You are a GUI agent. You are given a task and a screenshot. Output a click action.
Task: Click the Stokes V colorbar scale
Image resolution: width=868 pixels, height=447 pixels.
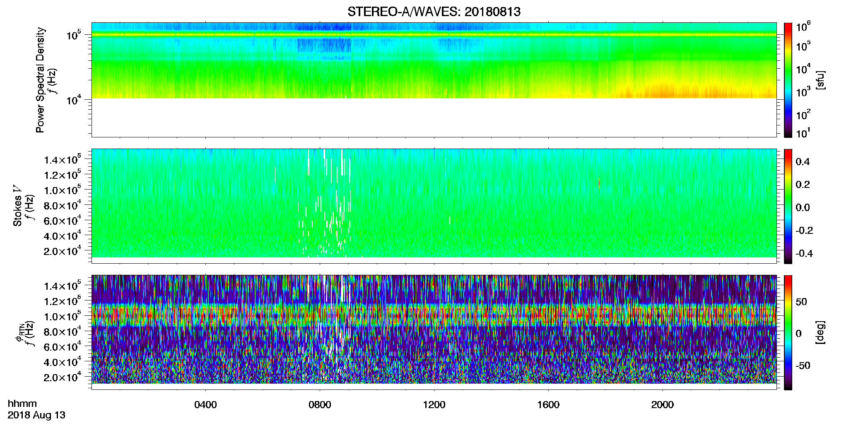tap(788, 206)
